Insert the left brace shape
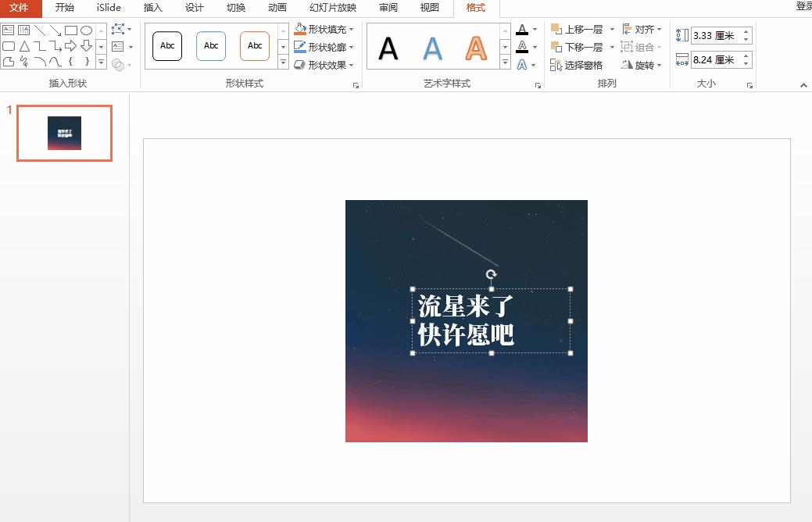 (71, 62)
